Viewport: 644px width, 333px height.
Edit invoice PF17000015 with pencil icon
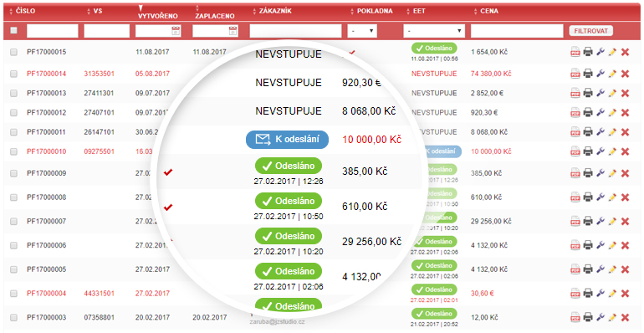tap(612, 52)
